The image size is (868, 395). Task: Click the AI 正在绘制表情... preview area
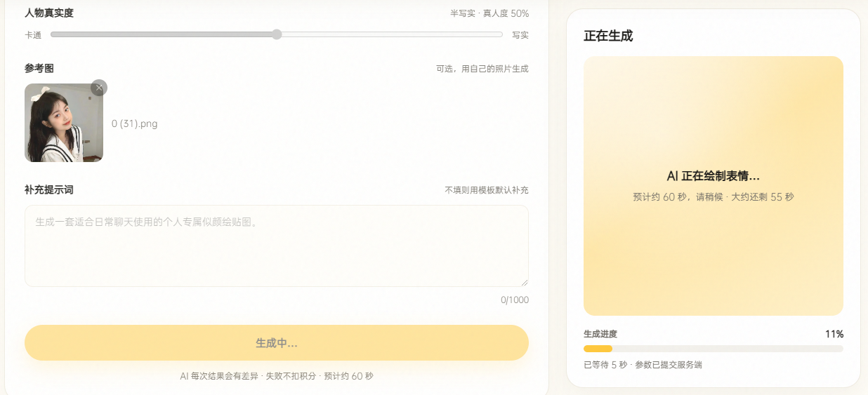tap(714, 186)
